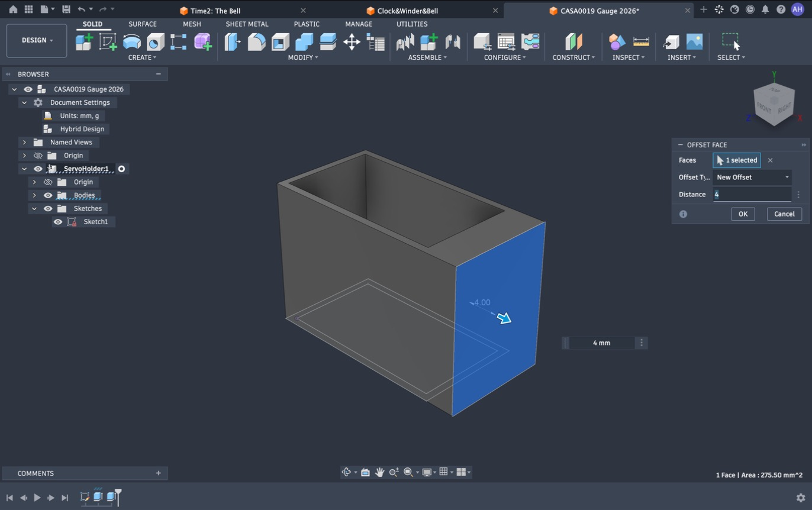The width and height of the screenshot is (812, 510).
Task: Select the Shell tool
Action: (x=280, y=42)
